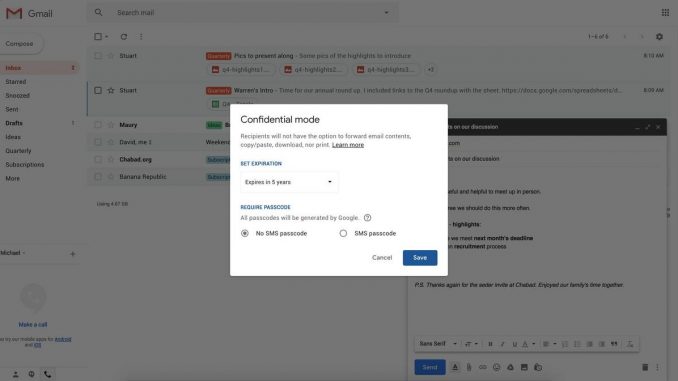Viewport: 678px width, 381px height.
Task: Discard draft with the trash icon
Action: 645,367
